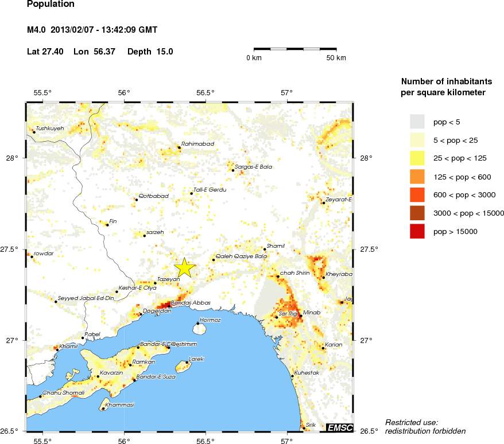Click the M4.0 event date heading
This screenshot has height=444, width=504.
point(92,30)
